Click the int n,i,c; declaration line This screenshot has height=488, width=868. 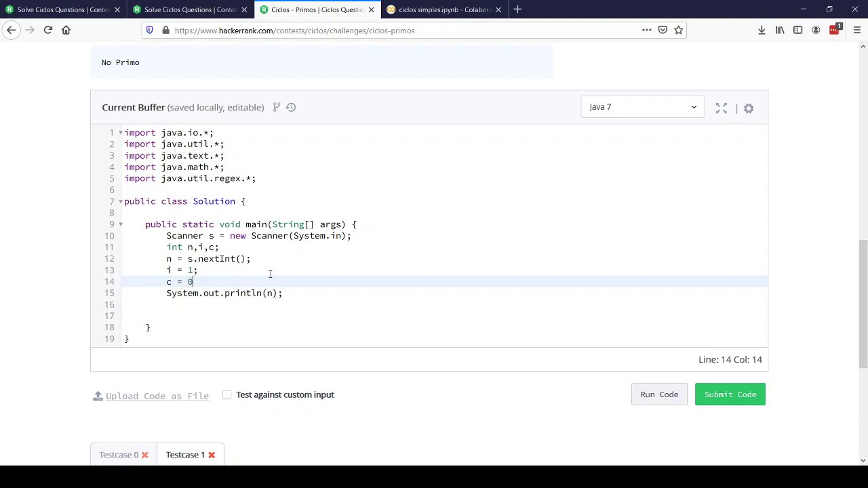coord(193,247)
